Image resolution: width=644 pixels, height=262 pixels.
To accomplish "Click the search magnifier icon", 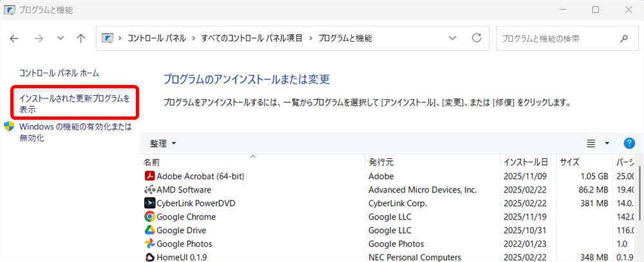I will [623, 39].
